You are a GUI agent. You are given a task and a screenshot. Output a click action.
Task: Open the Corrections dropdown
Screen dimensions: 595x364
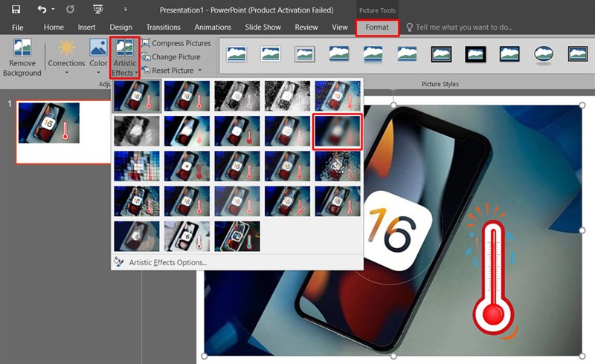[66, 58]
